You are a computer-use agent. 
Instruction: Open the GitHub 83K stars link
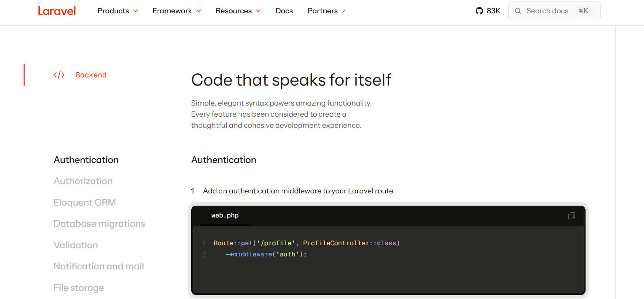pos(488,11)
